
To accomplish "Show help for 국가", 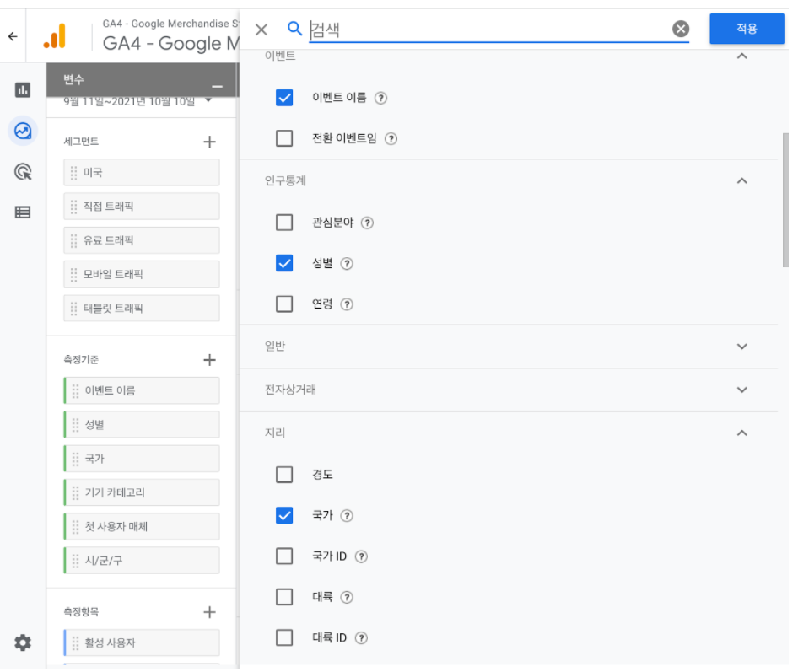I will pyautogui.click(x=347, y=516).
